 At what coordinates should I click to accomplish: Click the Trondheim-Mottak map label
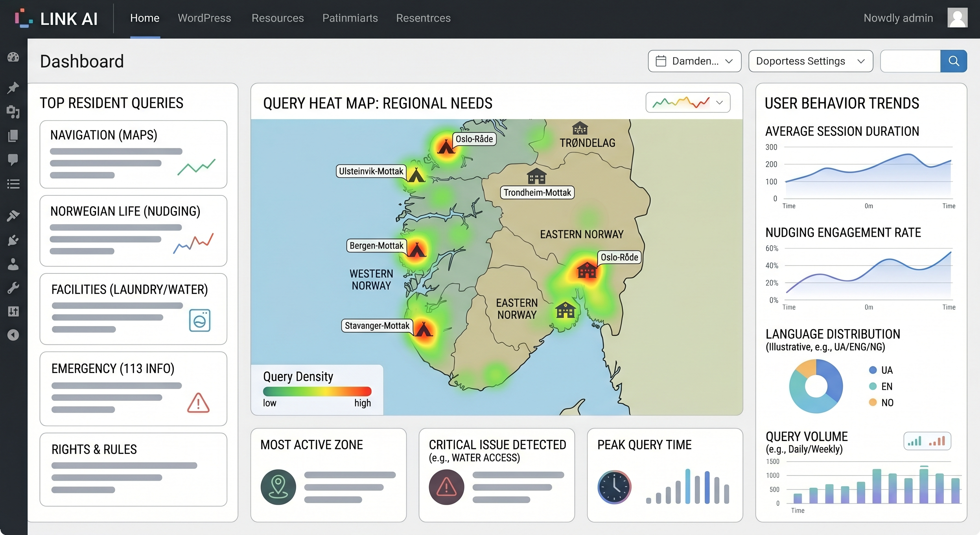click(537, 192)
